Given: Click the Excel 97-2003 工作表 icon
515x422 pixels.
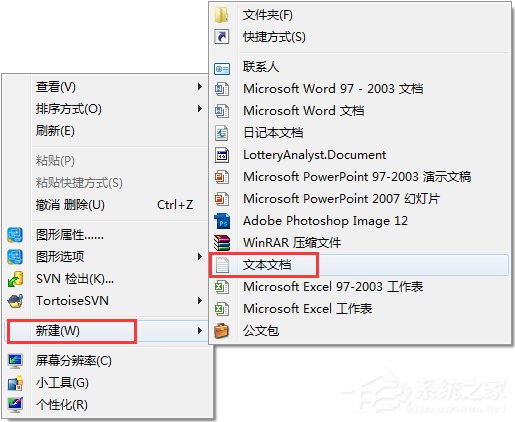Looking at the screenshot, I should coord(222,287).
